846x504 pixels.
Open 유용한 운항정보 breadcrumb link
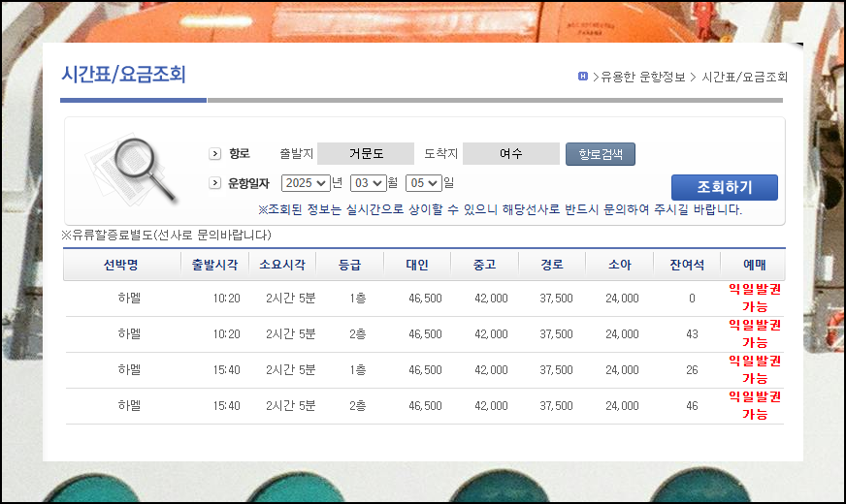642,78
